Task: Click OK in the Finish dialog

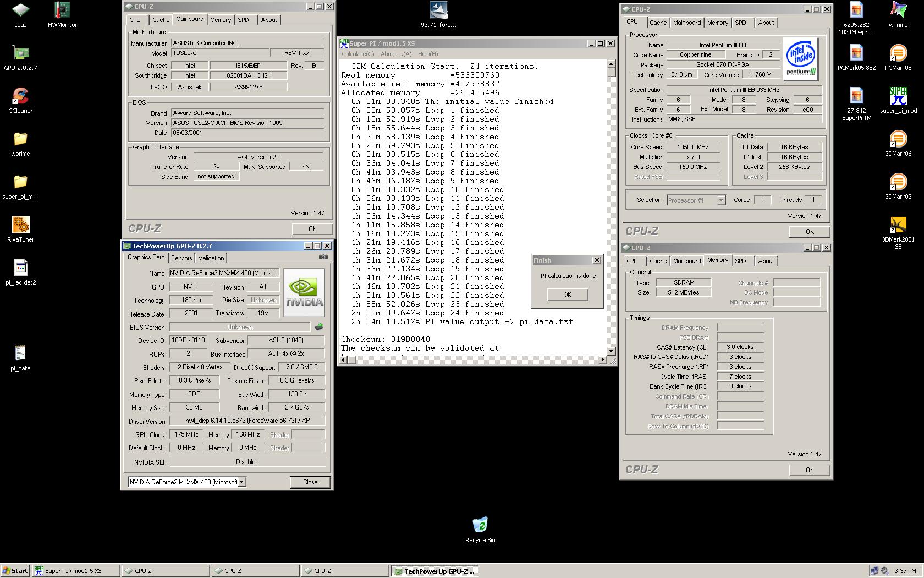Action: pyautogui.click(x=568, y=295)
